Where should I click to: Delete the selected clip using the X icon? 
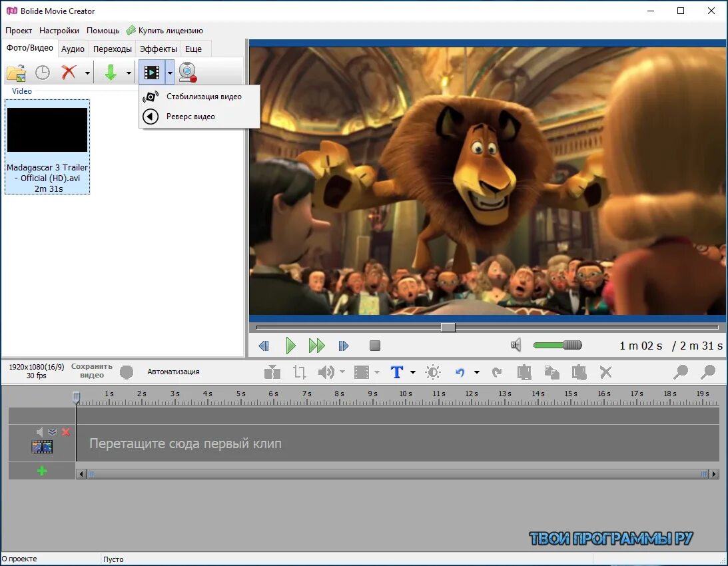tap(605, 372)
